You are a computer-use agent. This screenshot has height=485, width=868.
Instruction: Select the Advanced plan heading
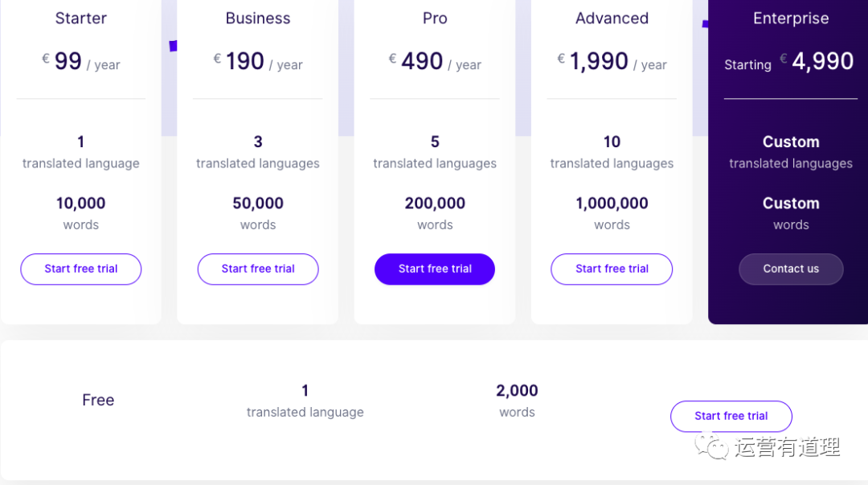tap(612, 18)
